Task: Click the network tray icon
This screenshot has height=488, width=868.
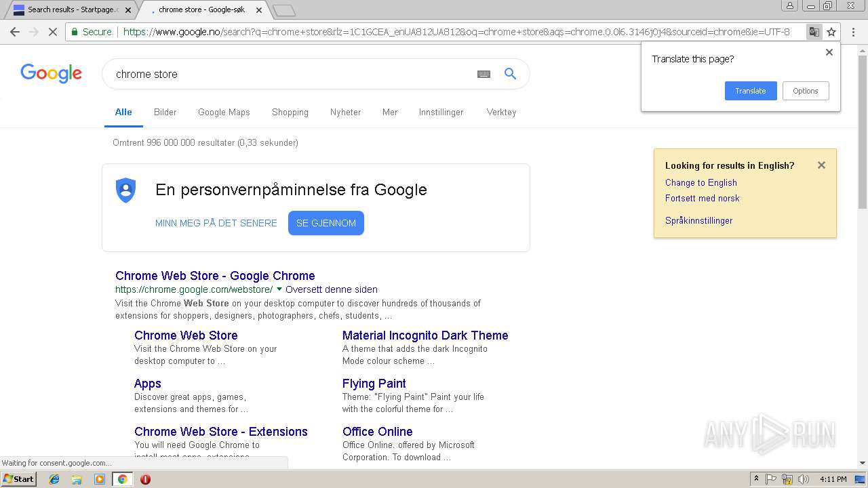Action: click(x=787, y=479)
